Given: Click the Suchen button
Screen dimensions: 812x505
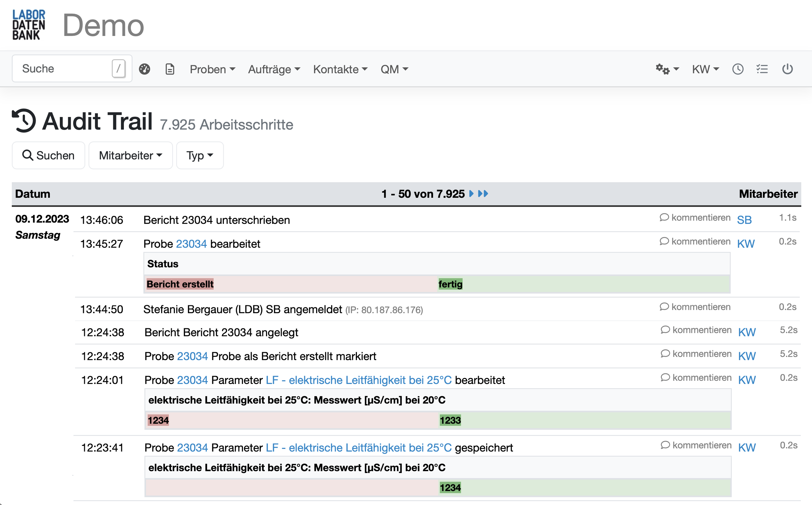Looking at the screenshot, I should tap(48, 155).
